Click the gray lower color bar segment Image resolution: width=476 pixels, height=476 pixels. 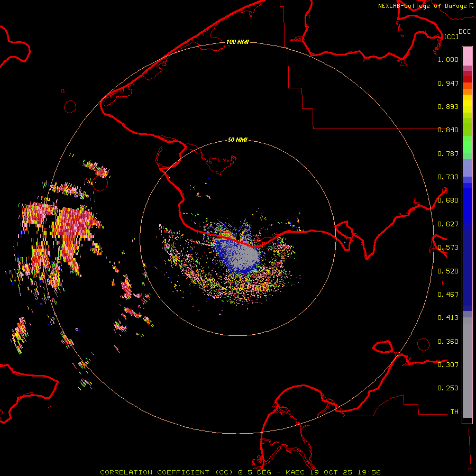point(467,368)
